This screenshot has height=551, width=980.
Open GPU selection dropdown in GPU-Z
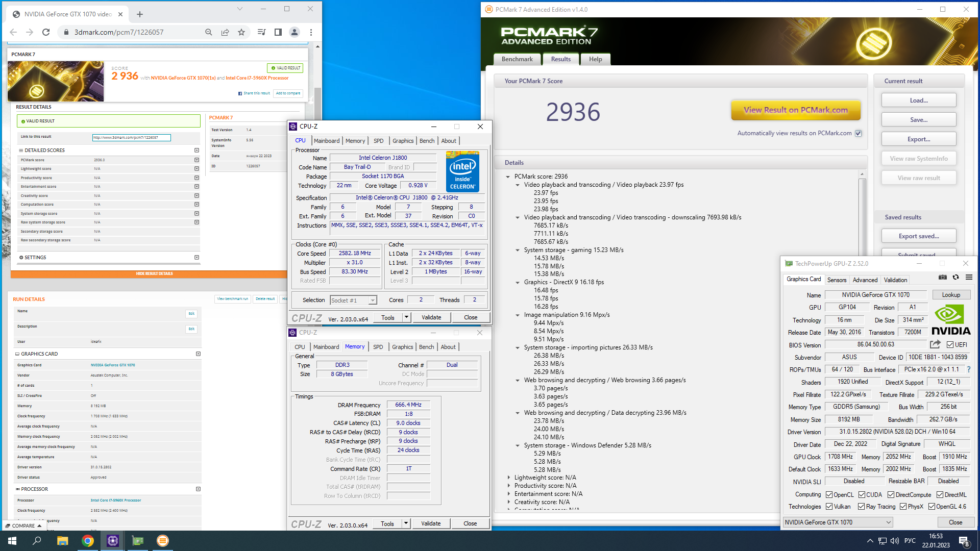pos(838,522)
